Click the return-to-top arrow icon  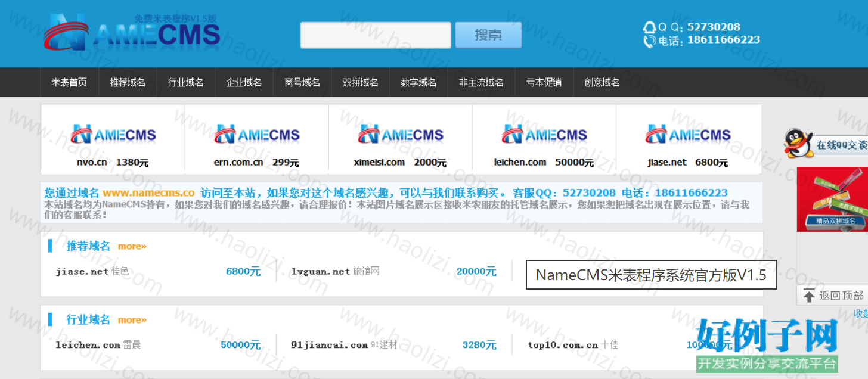808,296
